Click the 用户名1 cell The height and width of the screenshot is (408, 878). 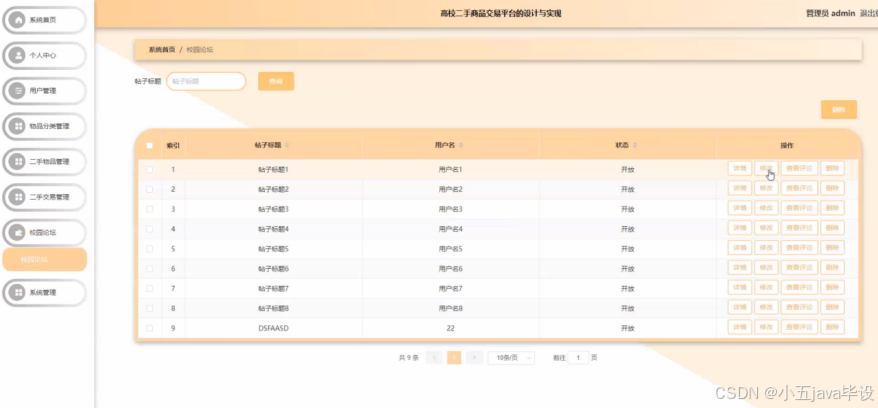pos(451,170)
